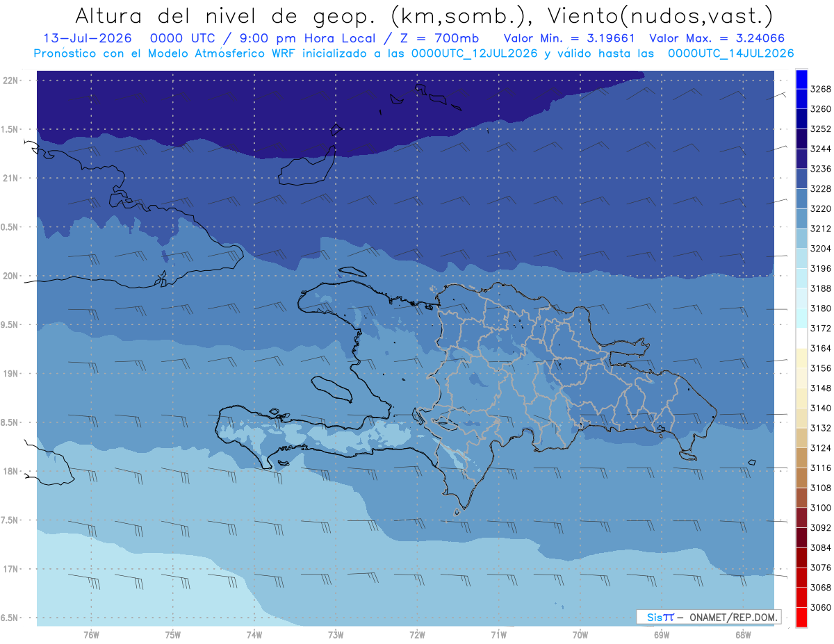Click the color bar label '3172'
Viewport: 834px width, 644px height.
821,328
